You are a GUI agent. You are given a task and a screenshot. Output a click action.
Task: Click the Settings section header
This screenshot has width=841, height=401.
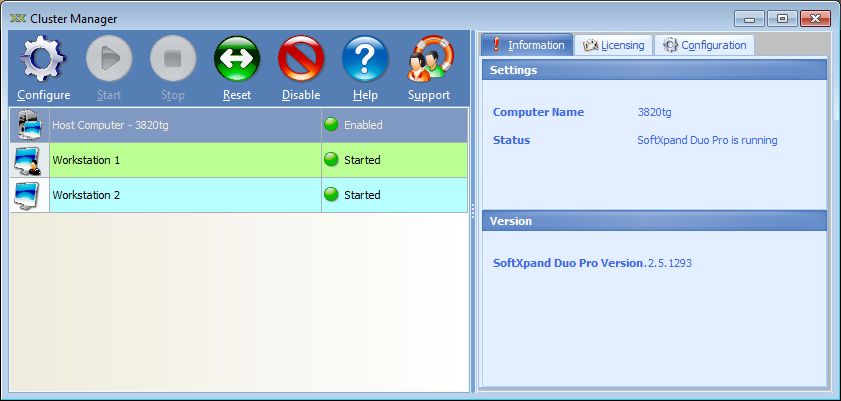coord(654,70)
